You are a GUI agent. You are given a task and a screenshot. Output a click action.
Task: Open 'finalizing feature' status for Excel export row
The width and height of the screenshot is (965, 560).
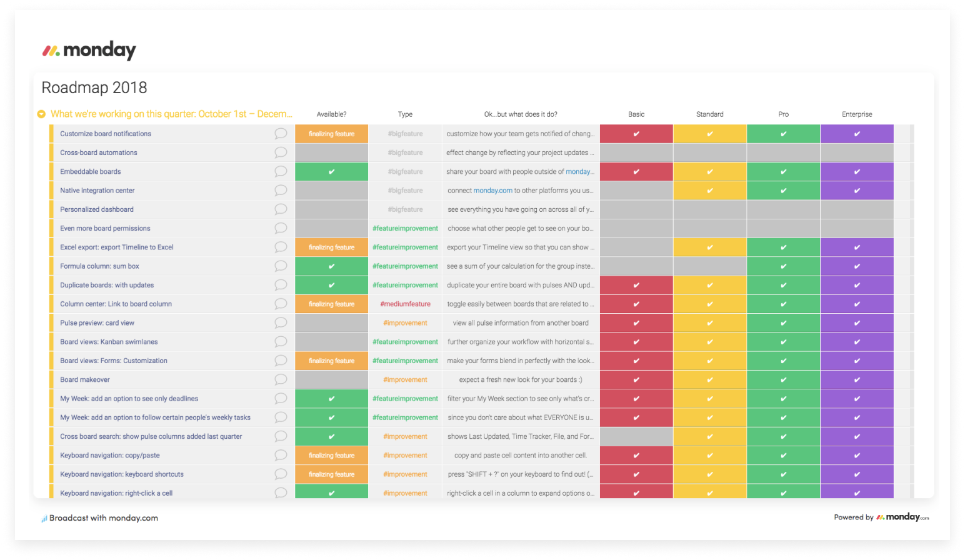point(331,247)
